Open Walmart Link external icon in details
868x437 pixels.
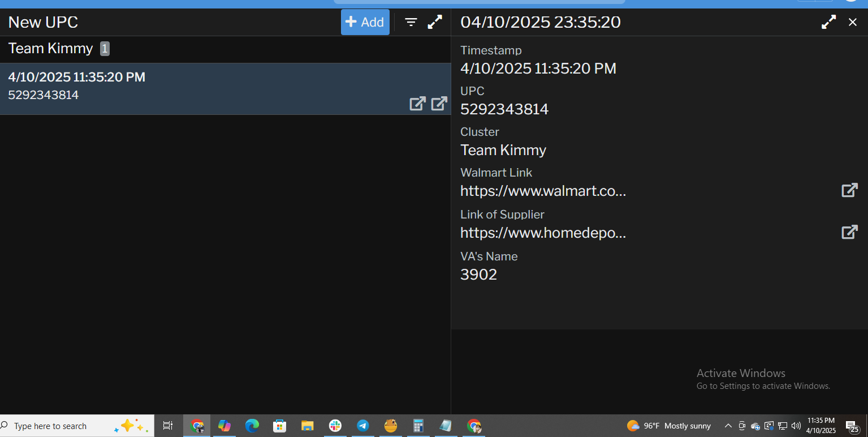(x=849, y=190)
